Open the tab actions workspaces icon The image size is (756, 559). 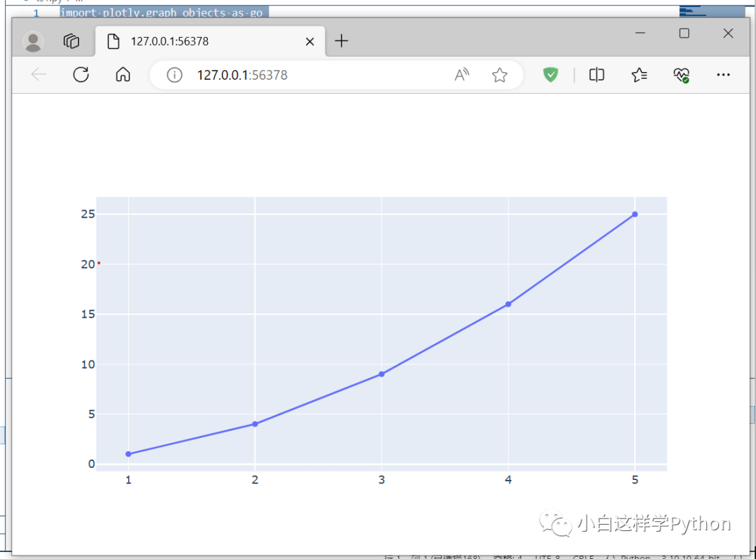click(x=71, y=41)
